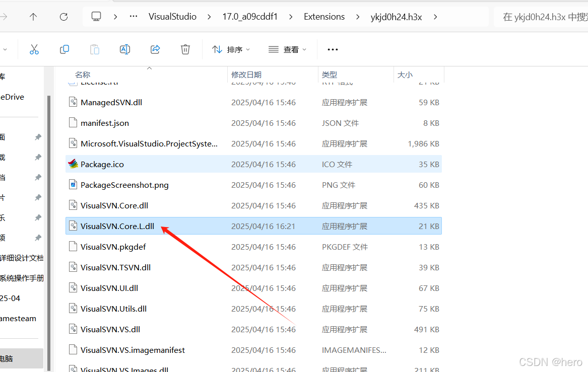This screenshot has width=588, height=372.
Task: Click the Delete trash can icon
Action: tap(185, 49)
